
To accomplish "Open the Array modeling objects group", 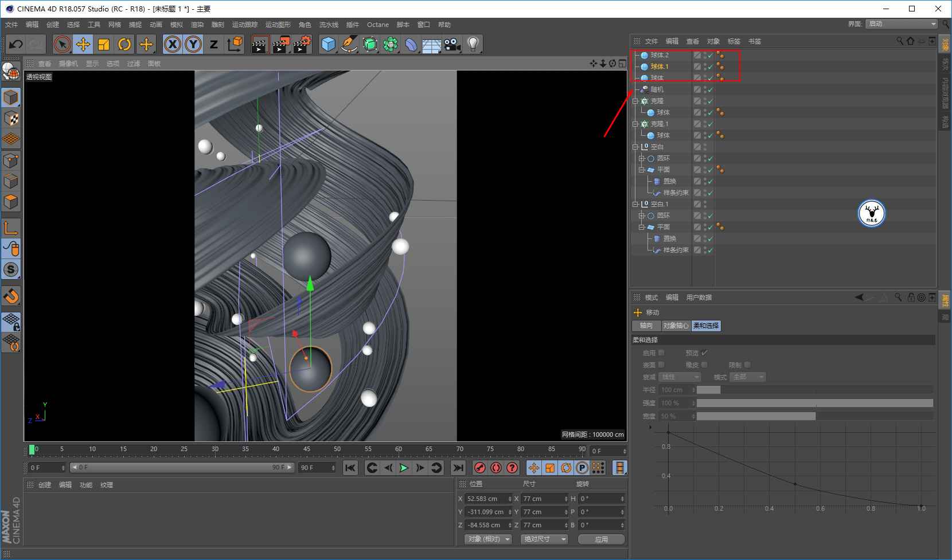I will [391, 44].
